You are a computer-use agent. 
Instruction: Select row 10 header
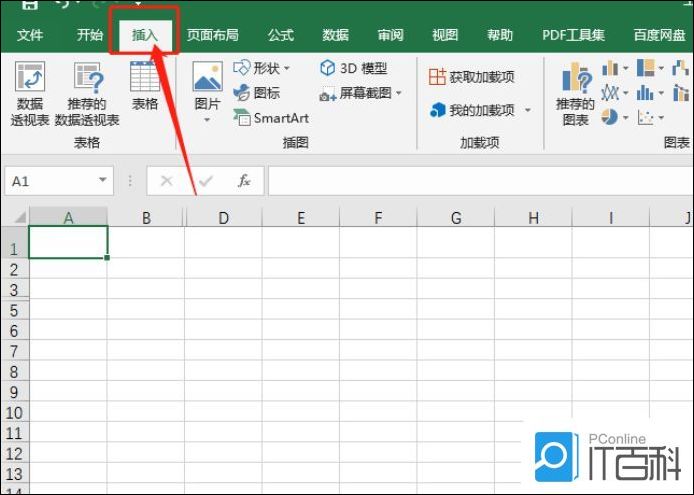pyautogui.click(x=14, y=412)
